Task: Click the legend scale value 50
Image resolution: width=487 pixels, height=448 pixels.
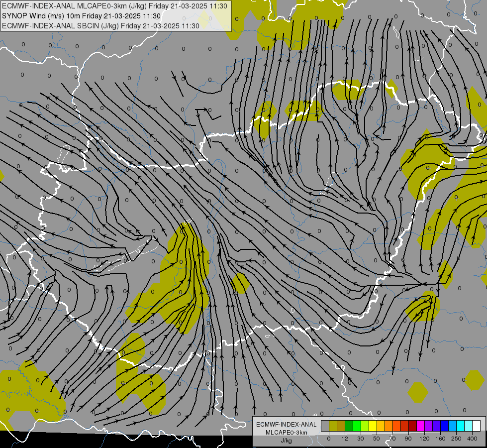Action: [x=377, y=439]
